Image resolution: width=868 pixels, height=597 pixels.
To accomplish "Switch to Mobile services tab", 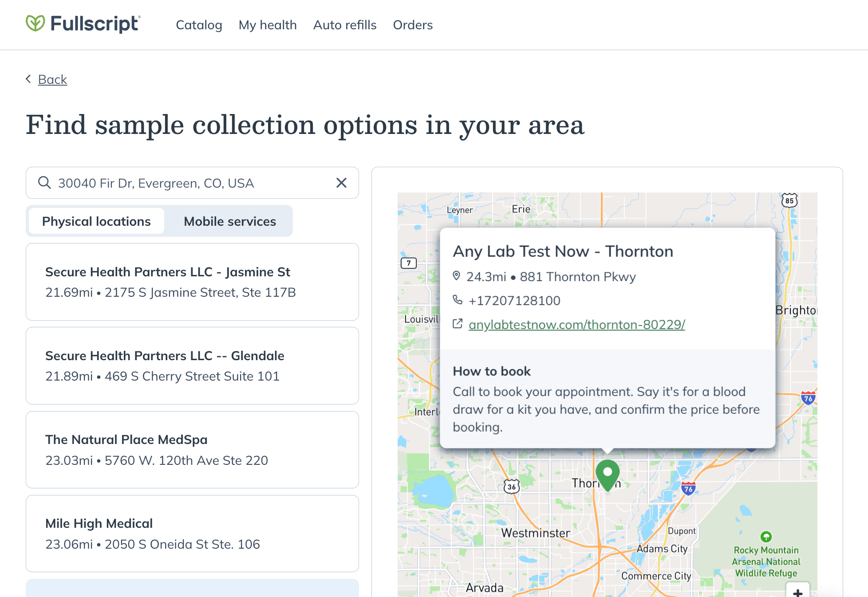I will coord(230,221).
